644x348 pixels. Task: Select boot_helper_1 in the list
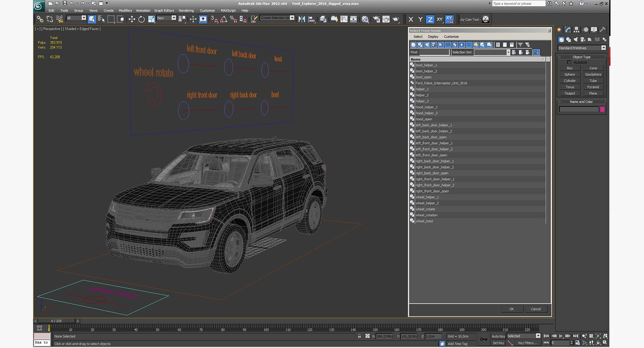[477, 65]
